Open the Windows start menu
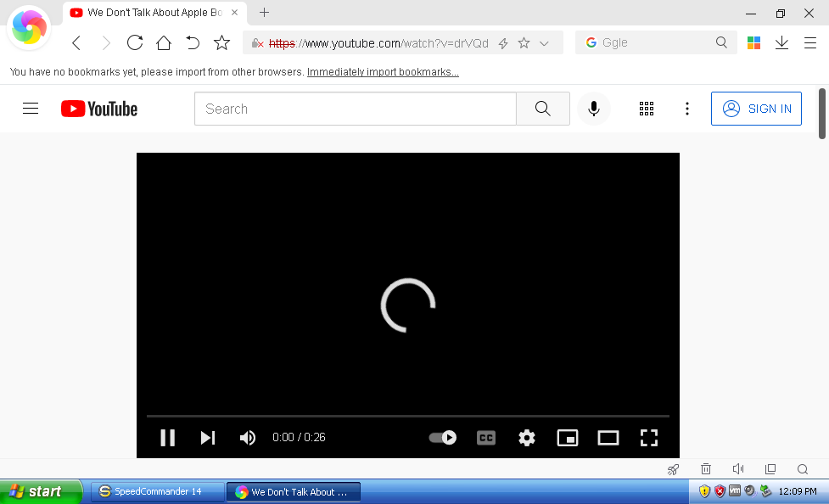 41,491
